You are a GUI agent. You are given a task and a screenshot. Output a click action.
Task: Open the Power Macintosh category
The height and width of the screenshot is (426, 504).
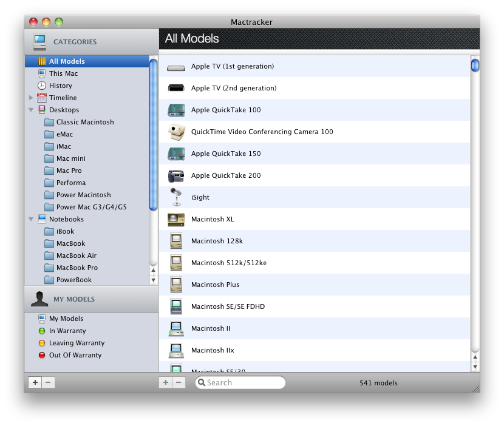click(87, 195)
